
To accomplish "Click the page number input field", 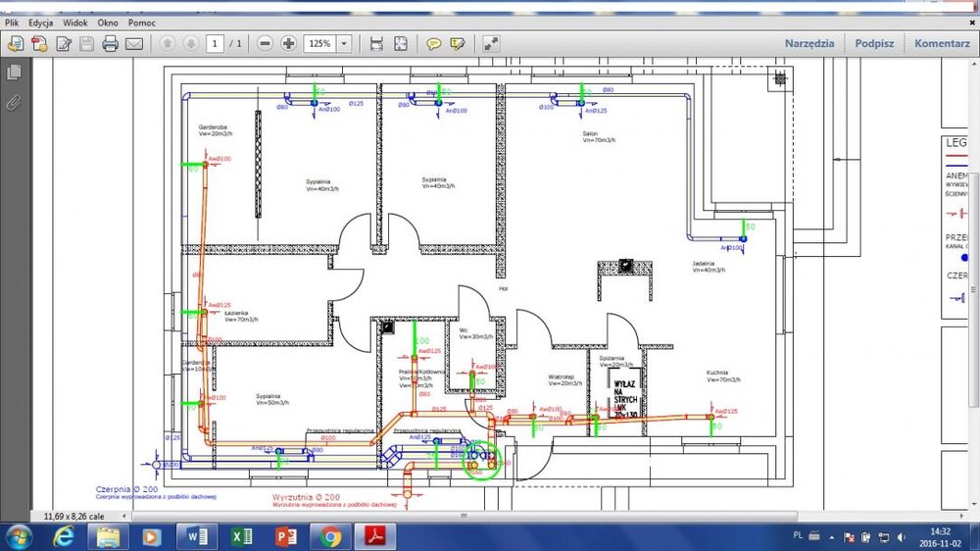I will click(214, 44).
